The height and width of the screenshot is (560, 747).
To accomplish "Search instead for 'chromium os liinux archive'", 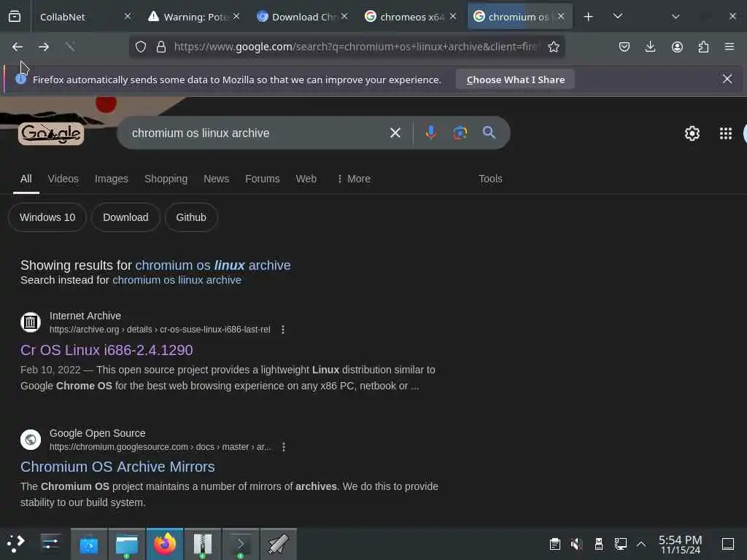I will [177, 280].
